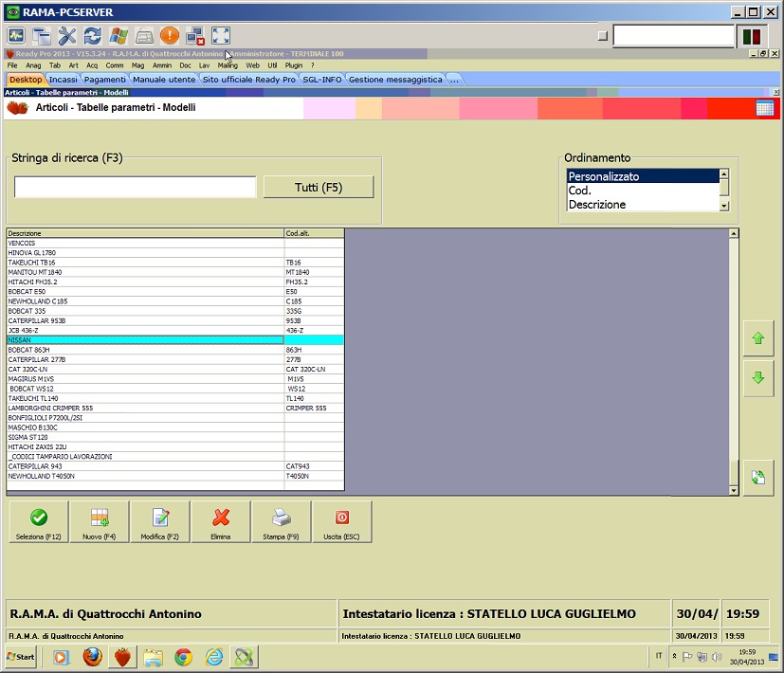Click Uscita (ESC) button
This screenshot has width=784, height=673.
[x=341, y=522]
